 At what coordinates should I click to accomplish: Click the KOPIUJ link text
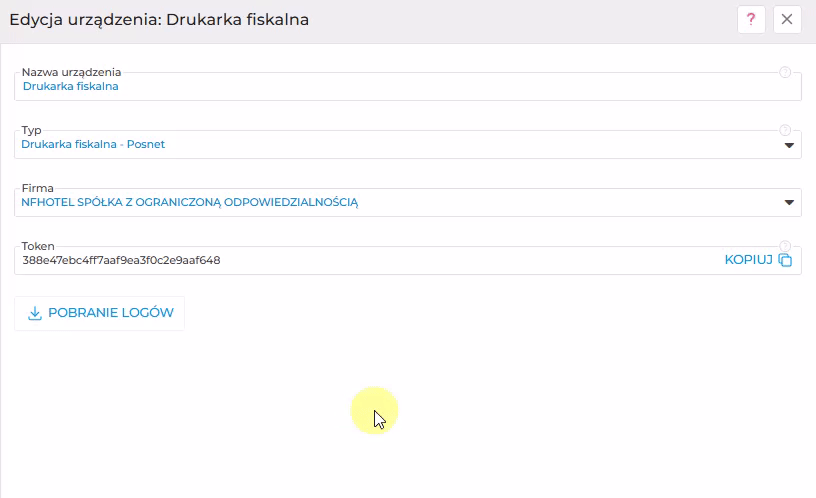click(748, 260)
